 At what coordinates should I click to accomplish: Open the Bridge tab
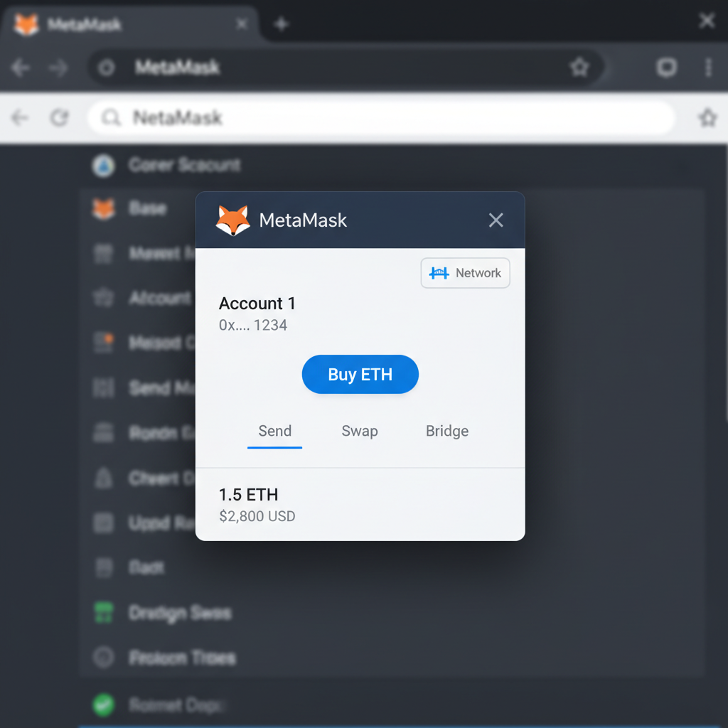click(x=447, y=431)
